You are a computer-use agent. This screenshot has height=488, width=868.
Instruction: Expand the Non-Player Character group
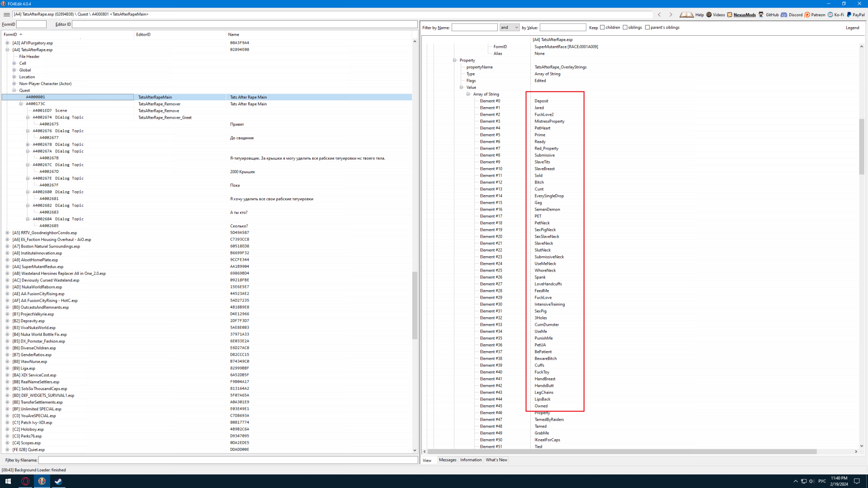point(14,84)
